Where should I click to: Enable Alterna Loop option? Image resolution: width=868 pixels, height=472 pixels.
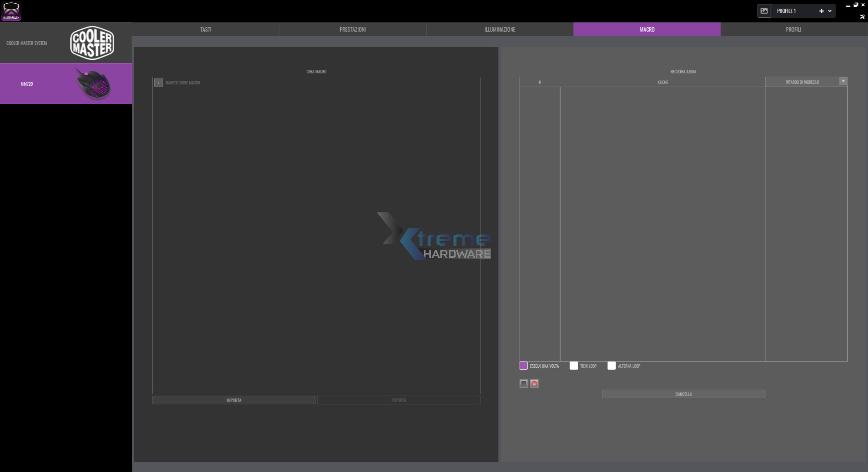[611, 366]
